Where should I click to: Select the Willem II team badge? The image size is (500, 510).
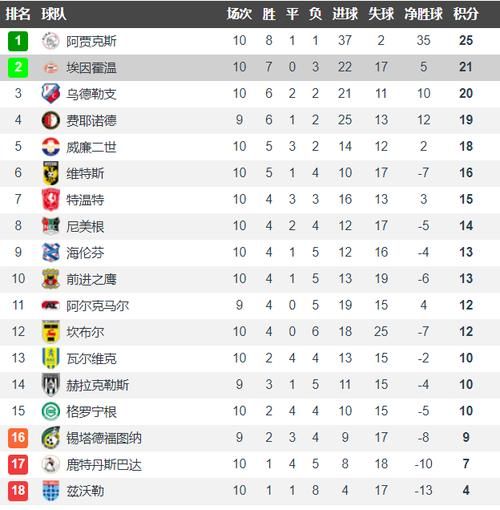pos(51,147)
